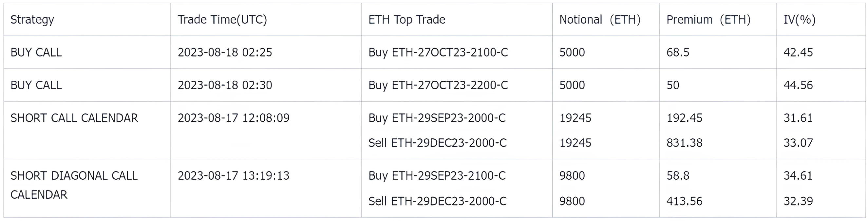This screenshot has width=868, height=221.
Task: Select Buy ETH-29SEP23-2100-C trade entry
Action: click(437, 175)
